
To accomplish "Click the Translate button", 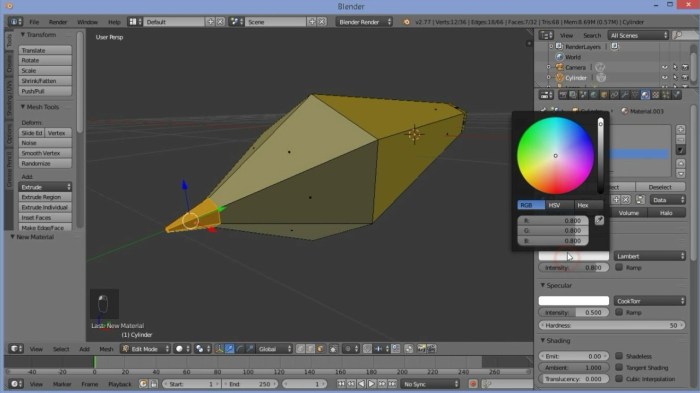I will pos(45,50).
